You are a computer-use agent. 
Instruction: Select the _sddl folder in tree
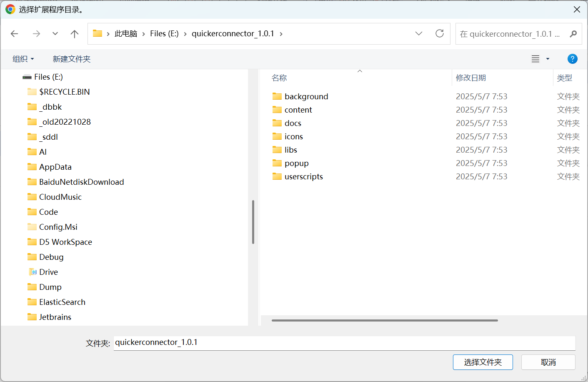pyautogui.click(x=48, y=137)
